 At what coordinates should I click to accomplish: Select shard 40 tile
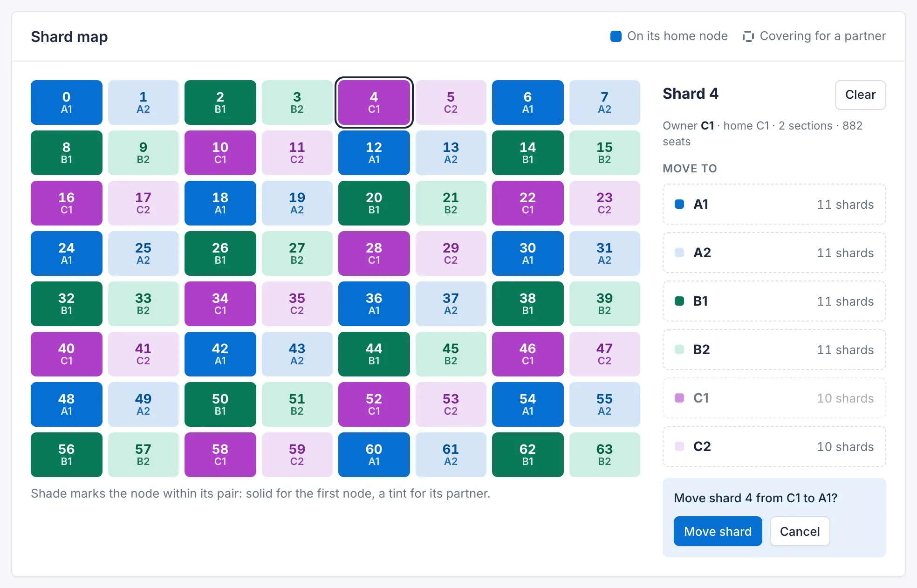tap(67, 354)
